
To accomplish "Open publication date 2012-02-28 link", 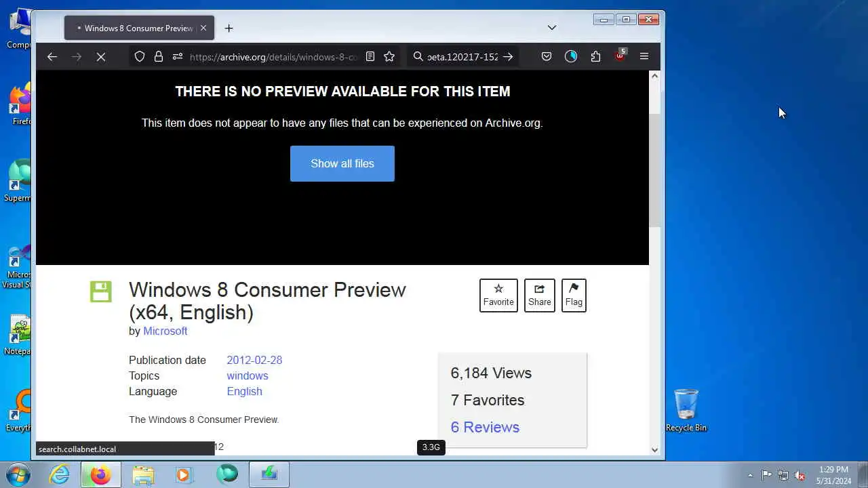I will pyautogui.click(x=254, y=360).
